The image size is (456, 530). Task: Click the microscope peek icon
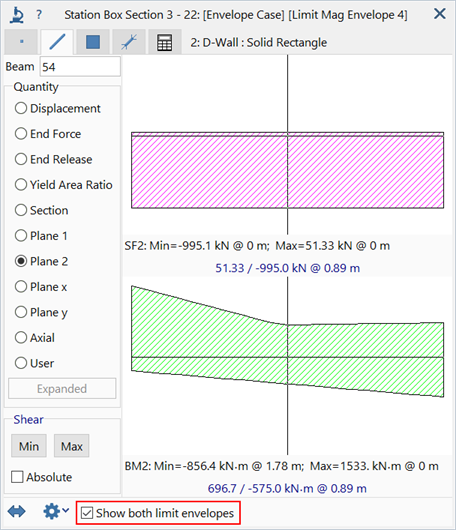(x=16, y=15)
